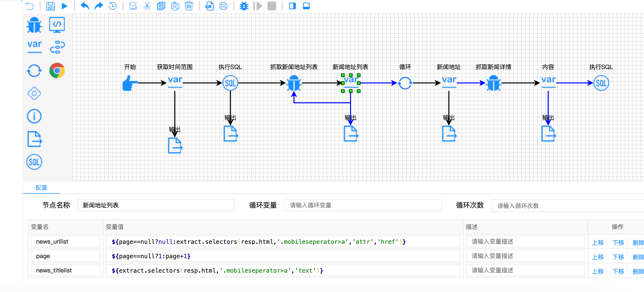Select the SQL node in sidebar palette

(x=34, y=162)
